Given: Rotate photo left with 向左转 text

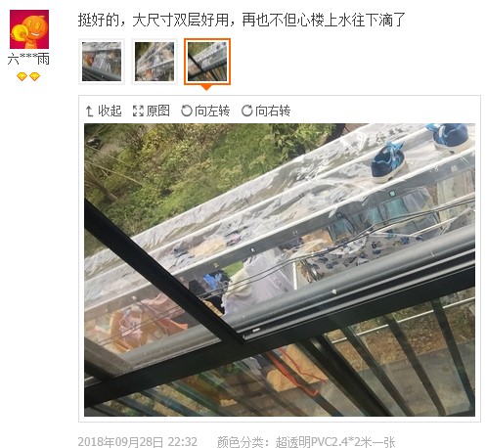Looking at the screenshot, I should [212, 111].
